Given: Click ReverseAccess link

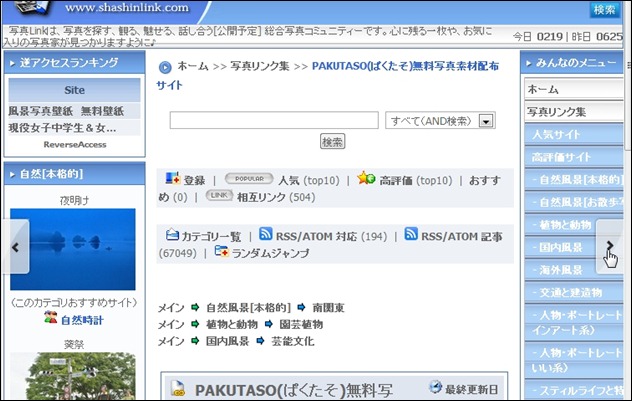Looking at the screenshot, I should [75, 144].
